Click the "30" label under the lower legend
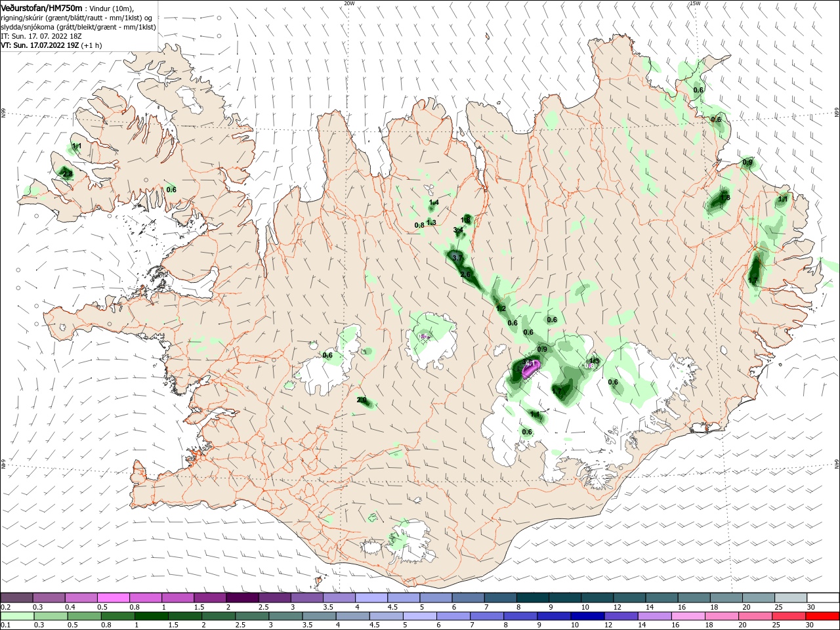 click(x=810, y=625)
